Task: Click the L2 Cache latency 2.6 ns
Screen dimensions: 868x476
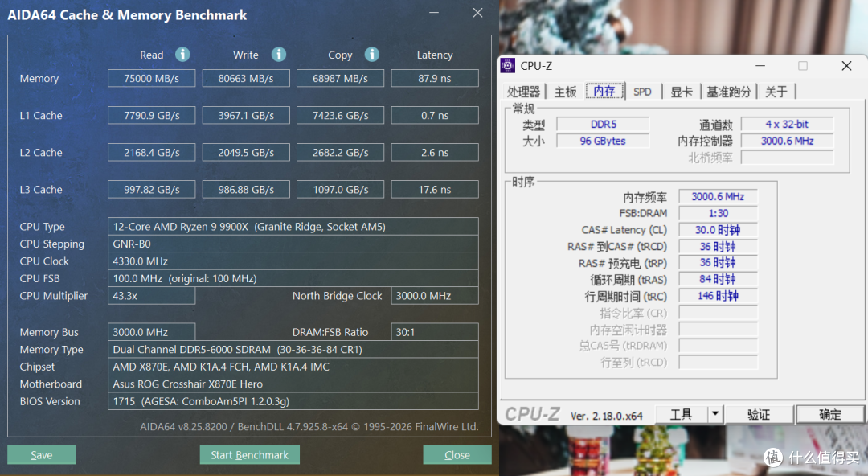Action: tap(435, 153)
